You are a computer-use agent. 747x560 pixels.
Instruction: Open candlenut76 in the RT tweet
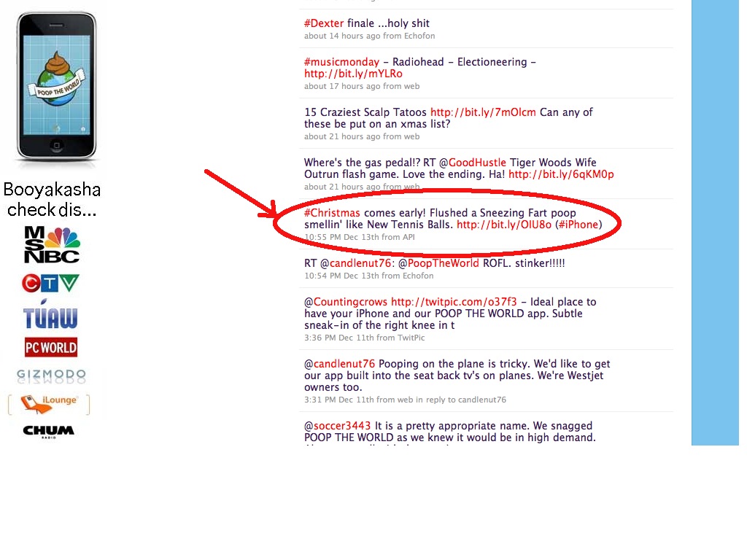(360, 263)
